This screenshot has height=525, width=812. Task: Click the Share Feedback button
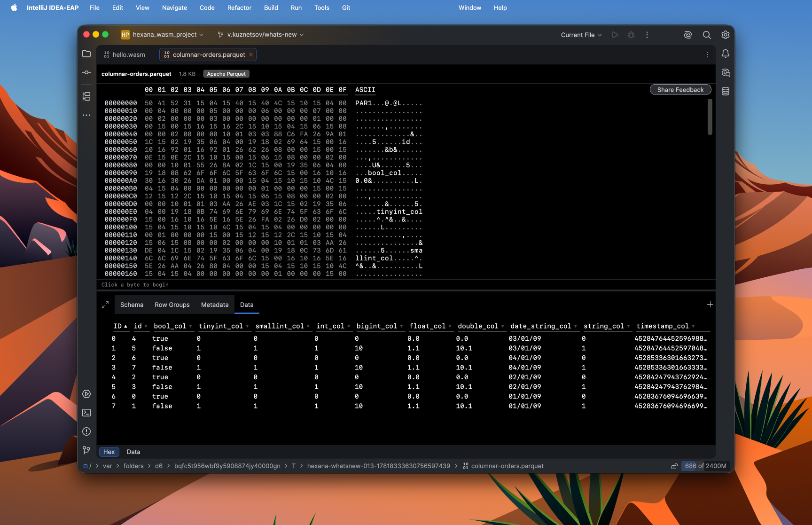(680, 90)
